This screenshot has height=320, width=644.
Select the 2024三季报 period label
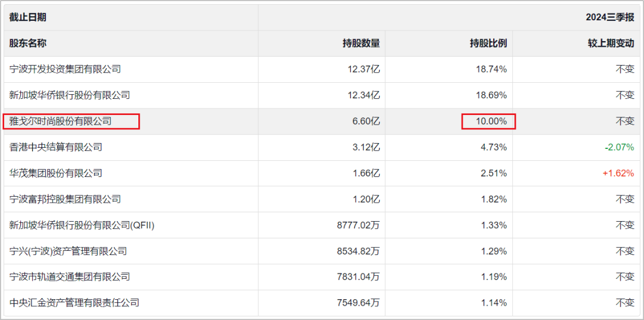pos(611,17)
